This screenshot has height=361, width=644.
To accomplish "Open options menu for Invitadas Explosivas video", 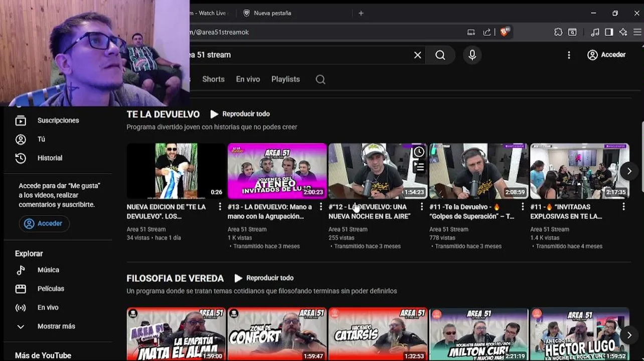I will 623,207.
